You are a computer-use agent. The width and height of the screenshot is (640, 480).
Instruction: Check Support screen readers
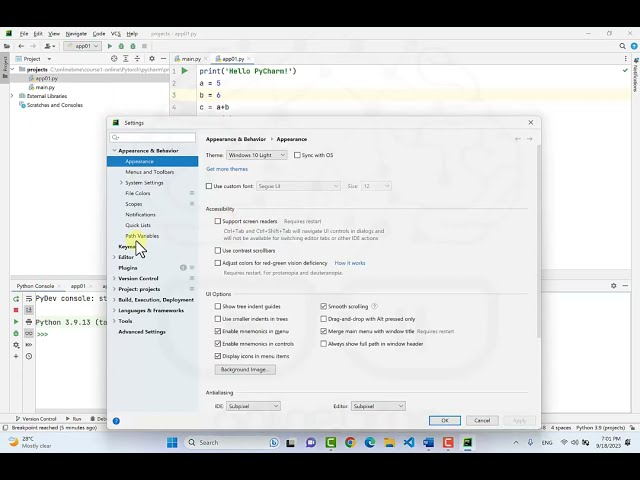(x=218, y=221)
